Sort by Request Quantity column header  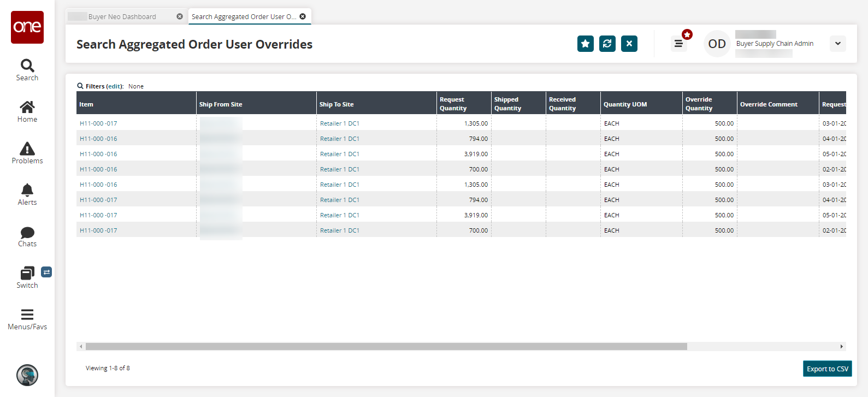[464, 104]
